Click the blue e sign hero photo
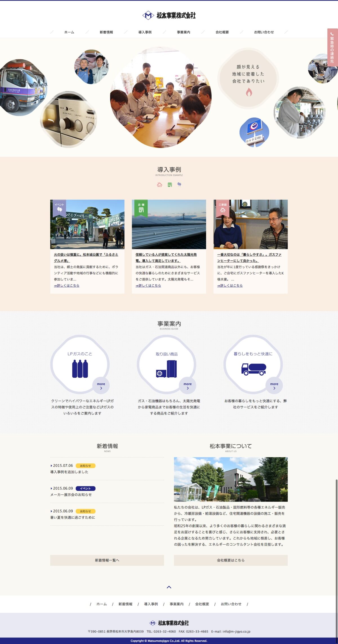The width and height of the screenshot is (338, 644). (254, 132)
